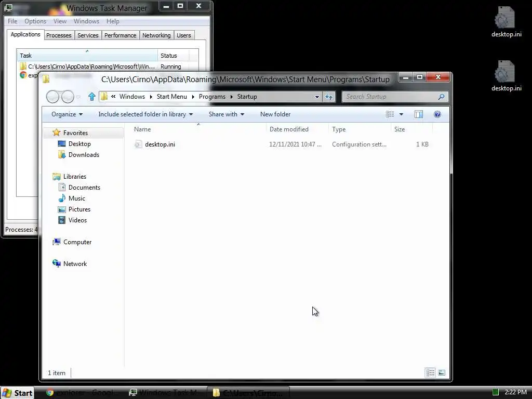532x399 pixels.
Task: Click the Videos library icon
Action: 62,220
